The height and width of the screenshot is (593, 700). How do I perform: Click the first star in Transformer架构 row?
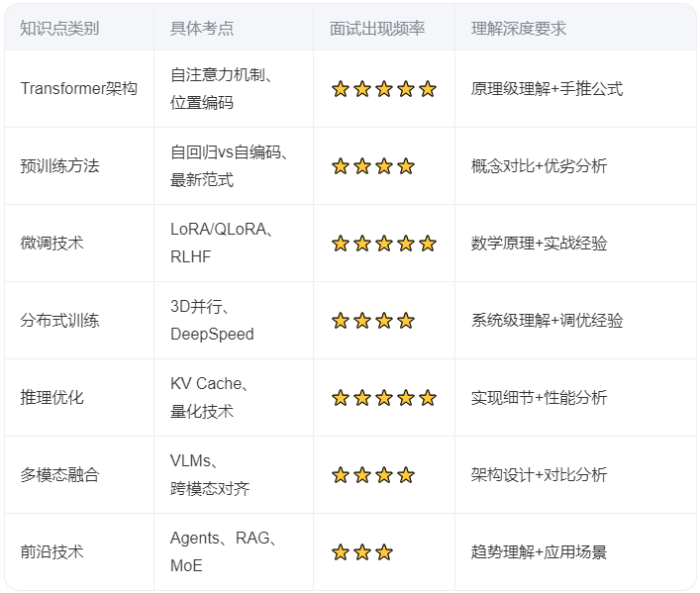click(341, 89)
